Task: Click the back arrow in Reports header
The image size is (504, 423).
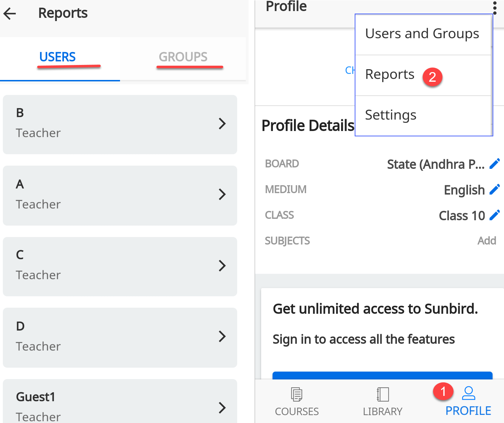Action: coord(10,14)
